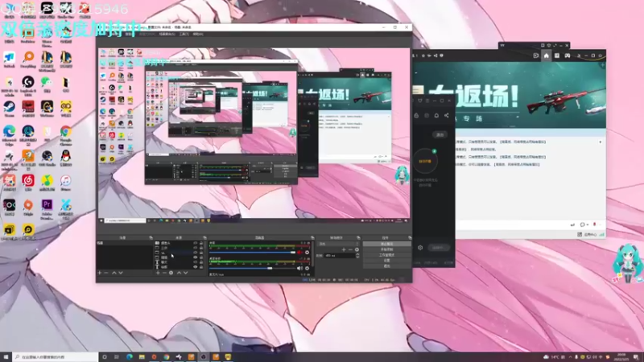
Task: Add a new source in Sources panel
Action: pos(158,273)
